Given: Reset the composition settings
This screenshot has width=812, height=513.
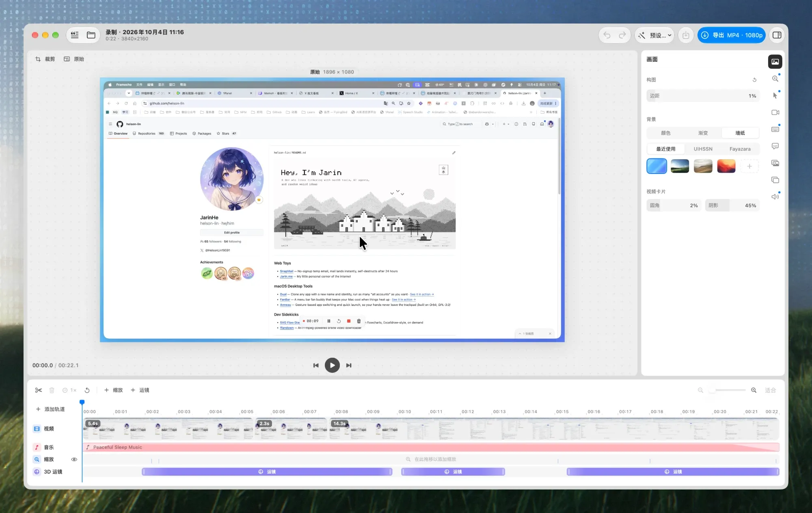Looking at the screenshot, I should coord(754,80).
